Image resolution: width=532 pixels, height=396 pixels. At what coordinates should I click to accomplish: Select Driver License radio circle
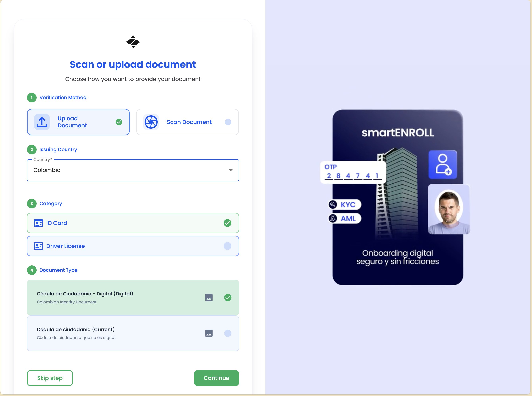[227, 246]
